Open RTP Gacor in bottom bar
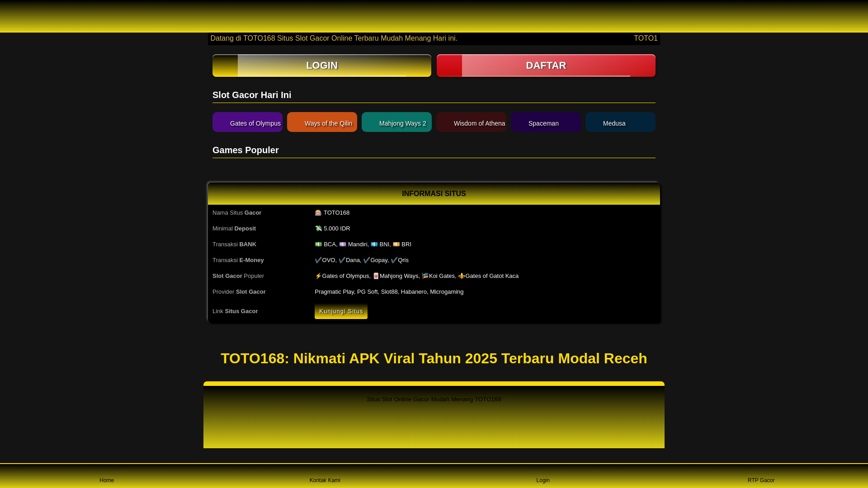This screenshot has width=868, height=488. (x=761, y=480)
